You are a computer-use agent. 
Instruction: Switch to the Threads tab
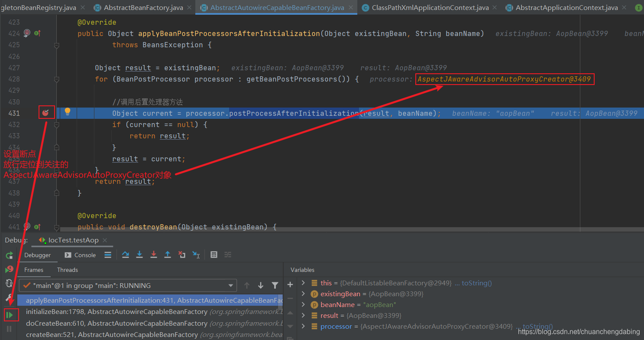click(x=68, y=270)
